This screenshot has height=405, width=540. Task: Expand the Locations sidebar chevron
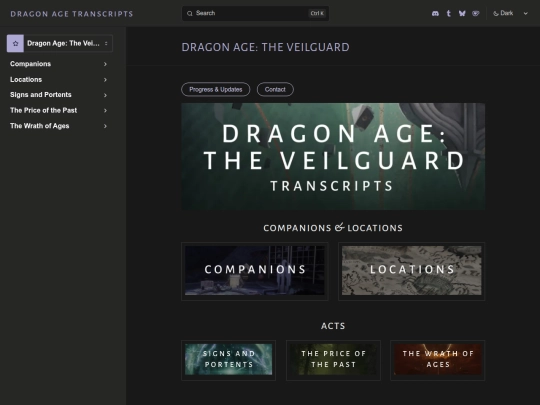tap(105, 80)
